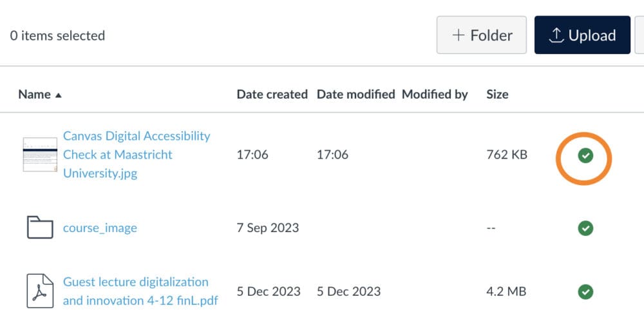Open the Canvas Digital Accessibility image thumbnail
The width and height of the screenshot is (644, 334).
click(40, 155)
